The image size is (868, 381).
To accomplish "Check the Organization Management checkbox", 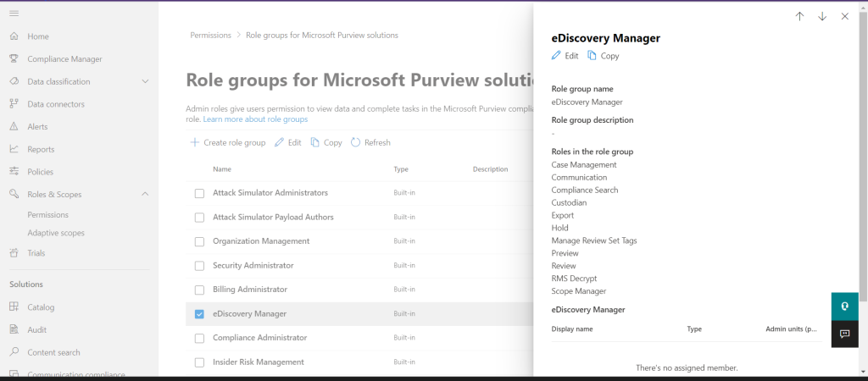I will (x=199, y=241).
